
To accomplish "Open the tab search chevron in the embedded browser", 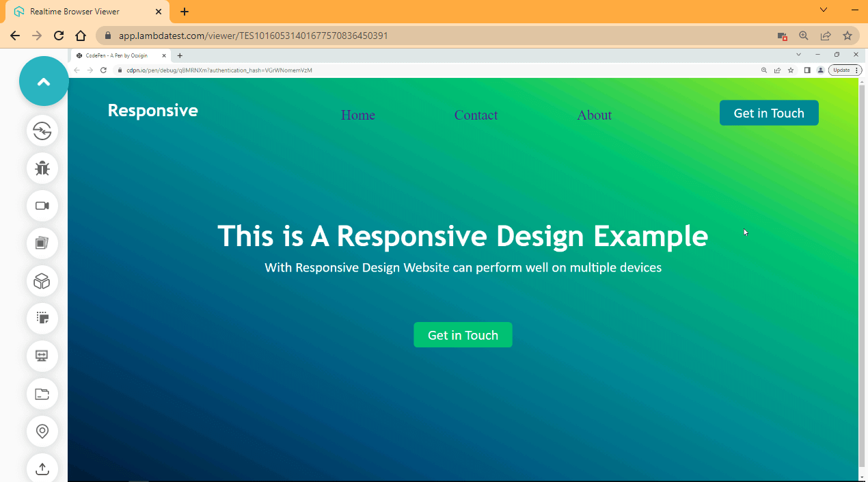I will coord(799,54).
